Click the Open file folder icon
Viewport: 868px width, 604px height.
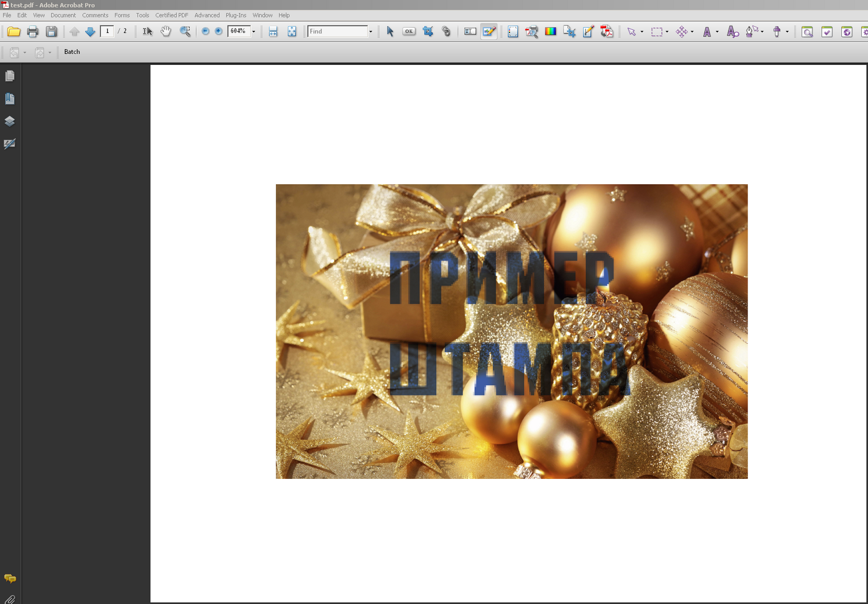click(x=14, y=31)
